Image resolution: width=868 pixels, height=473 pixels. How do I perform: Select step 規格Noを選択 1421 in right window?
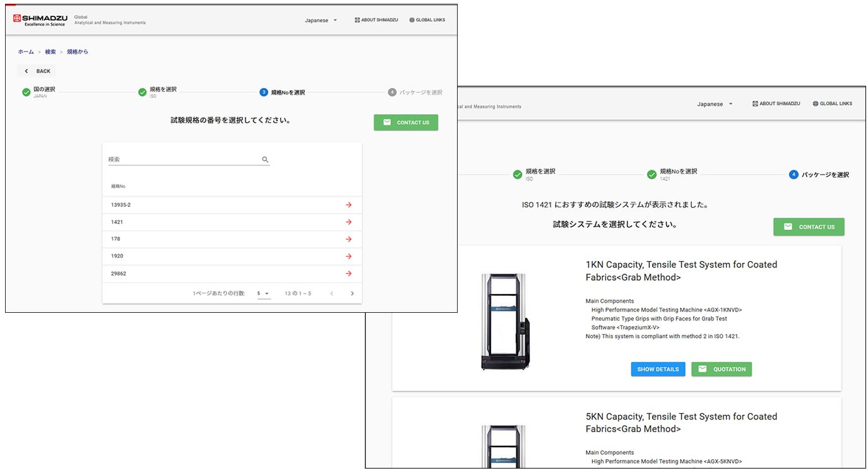coord(672,175)
